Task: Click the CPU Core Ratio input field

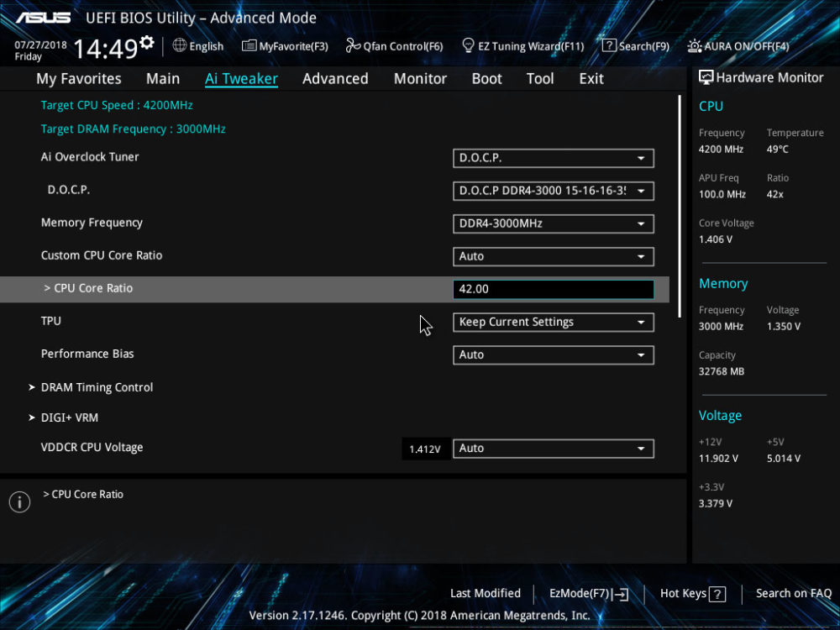Action: 554,289
